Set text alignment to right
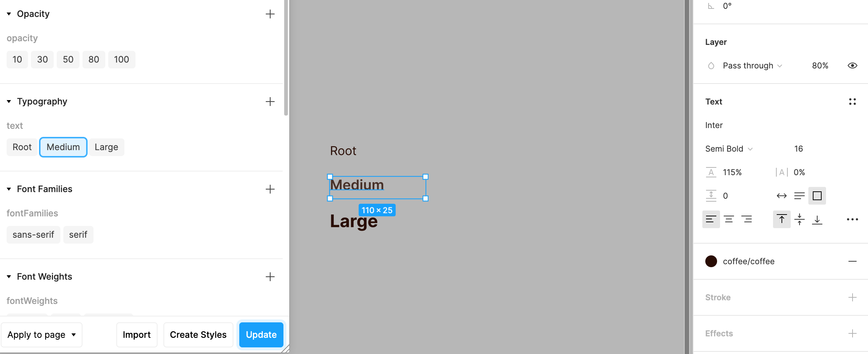Image resolution: width=868 pixels, height=354 pixels. tap(747, 219)
